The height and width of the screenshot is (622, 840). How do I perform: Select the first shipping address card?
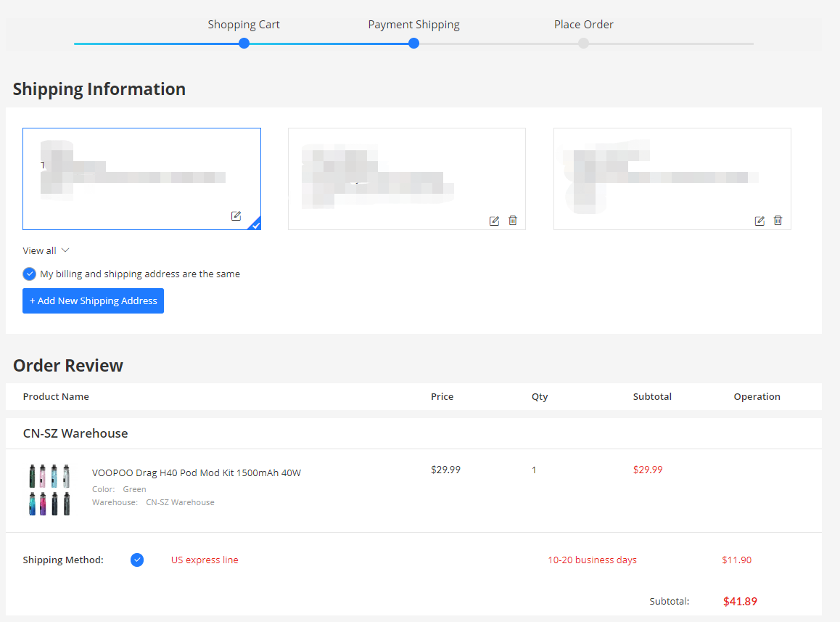tap(141, 179)
